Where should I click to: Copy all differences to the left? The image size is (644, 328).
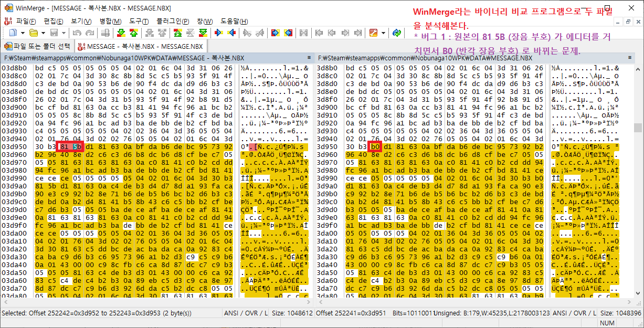288,33
